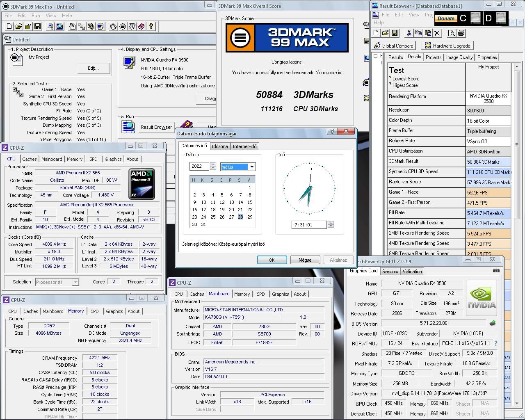Open the File menu in 3DMark 99 Max Pro

(8, 16)
